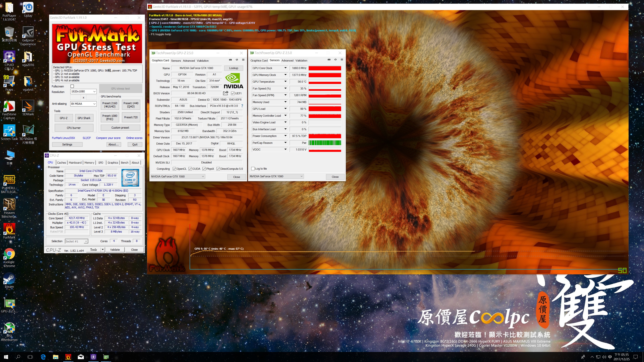Open MSI Afterburner desktop icon

(9, 332)
